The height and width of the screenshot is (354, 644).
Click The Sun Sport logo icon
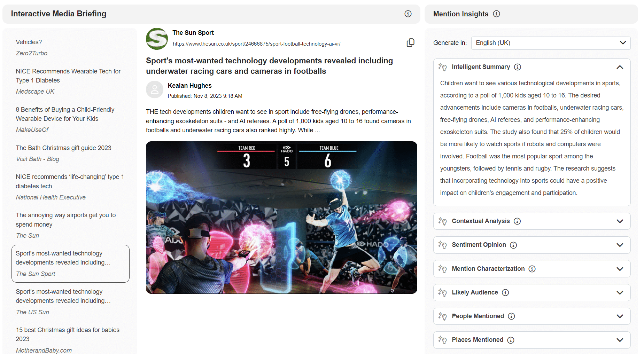pos(157,39)
